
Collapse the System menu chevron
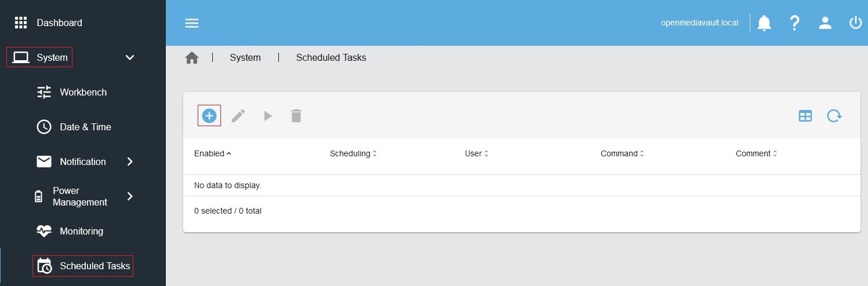(130, 57)
